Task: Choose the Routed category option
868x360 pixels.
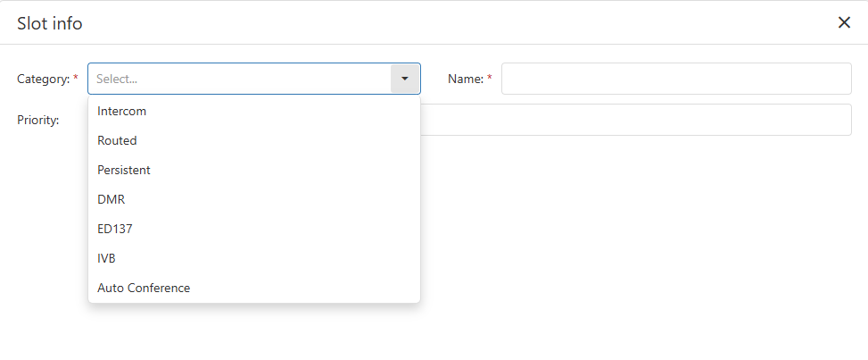Action: 117,141
